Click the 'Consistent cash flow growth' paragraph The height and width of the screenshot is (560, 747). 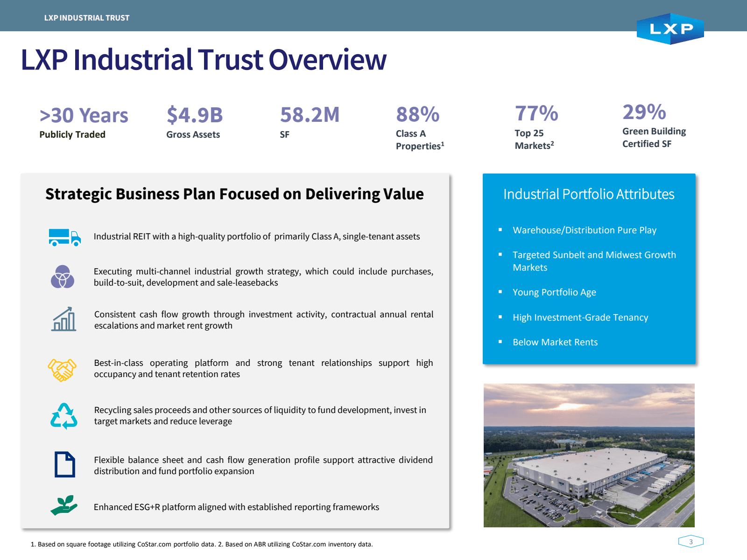tap(264, 320)
